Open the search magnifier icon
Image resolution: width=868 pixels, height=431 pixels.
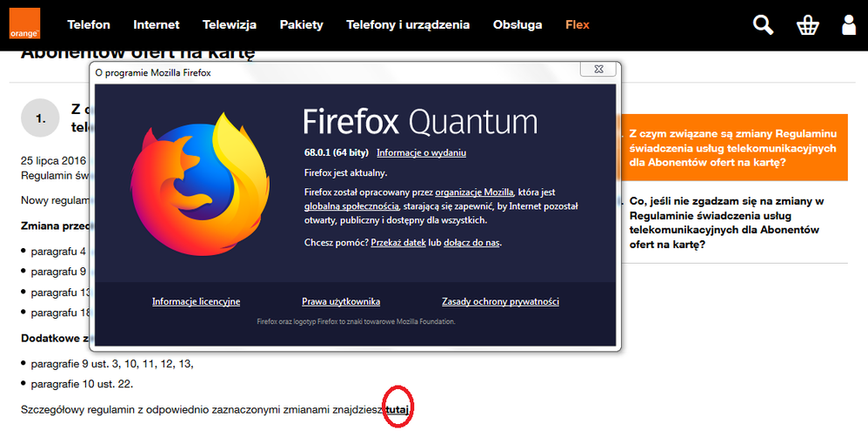(763, 25)
